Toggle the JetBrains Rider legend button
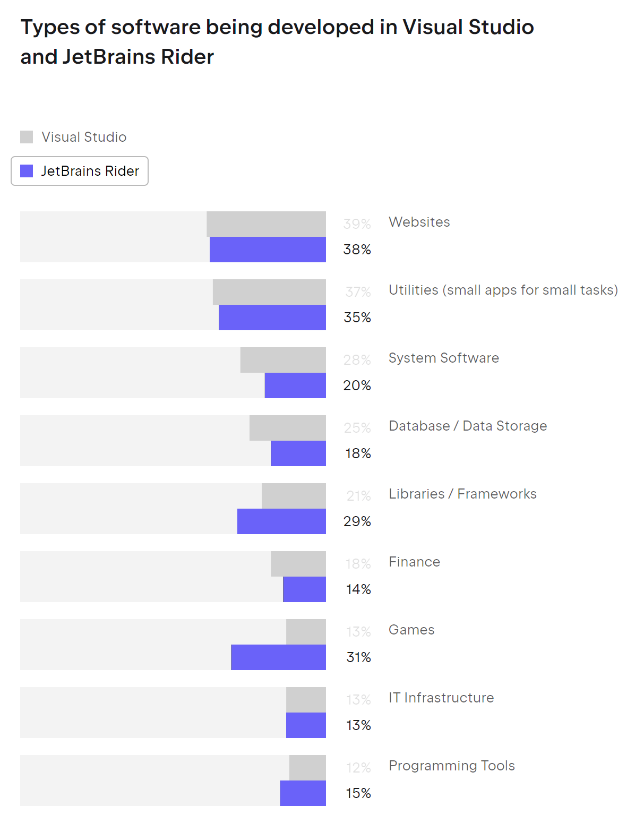The image size is (644, 815). pos(80,171)
